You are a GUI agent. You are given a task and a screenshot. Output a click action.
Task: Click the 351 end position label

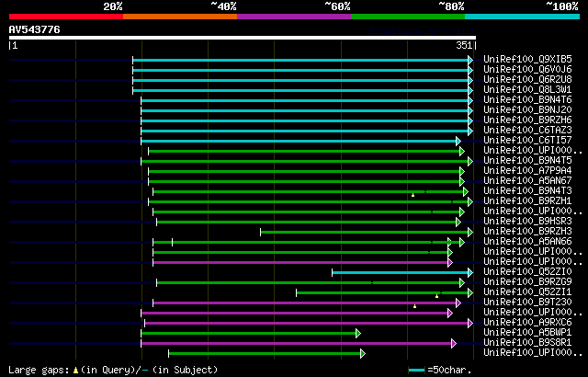[464, 45]
